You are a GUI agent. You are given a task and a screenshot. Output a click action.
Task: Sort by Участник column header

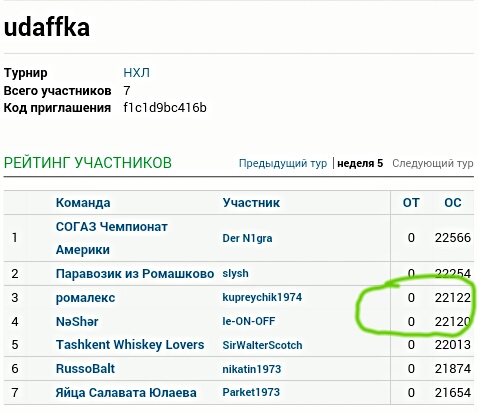tap(251, 203)
